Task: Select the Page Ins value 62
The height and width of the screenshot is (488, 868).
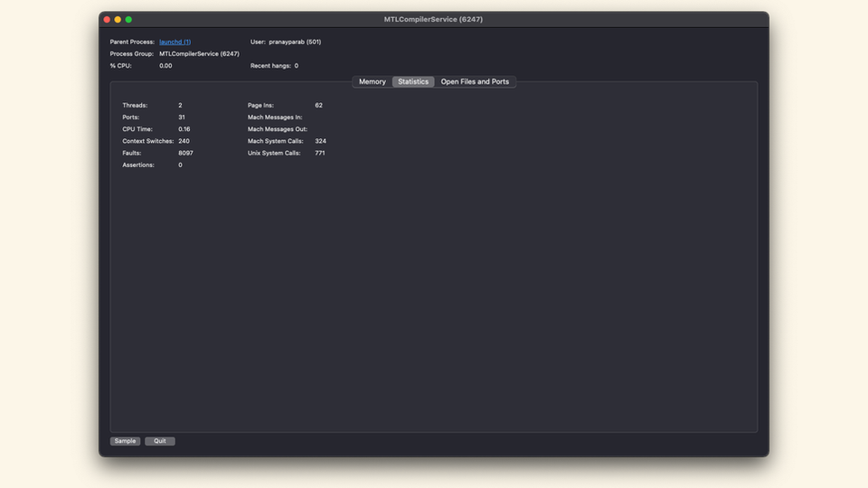Action: coord(319,105)
